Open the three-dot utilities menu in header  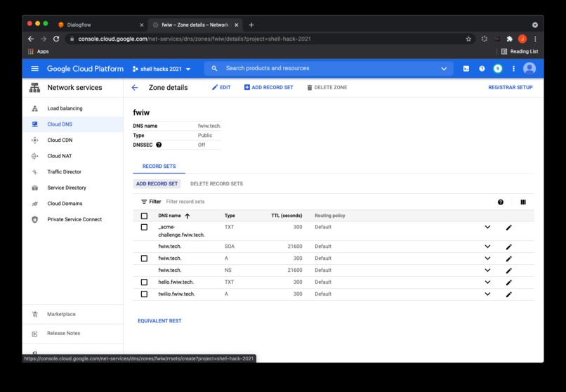(513, 69)
